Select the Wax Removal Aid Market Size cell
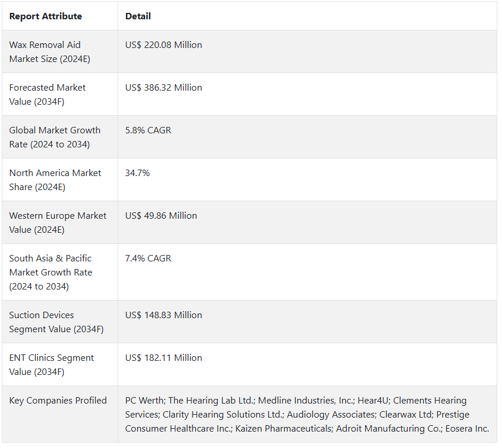502x448 pixels. [50, 52]
